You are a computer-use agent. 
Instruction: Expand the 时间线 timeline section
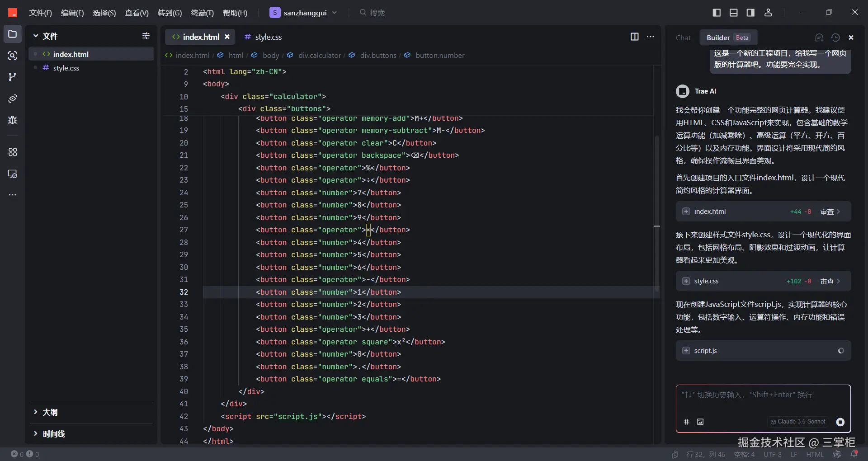36,433
